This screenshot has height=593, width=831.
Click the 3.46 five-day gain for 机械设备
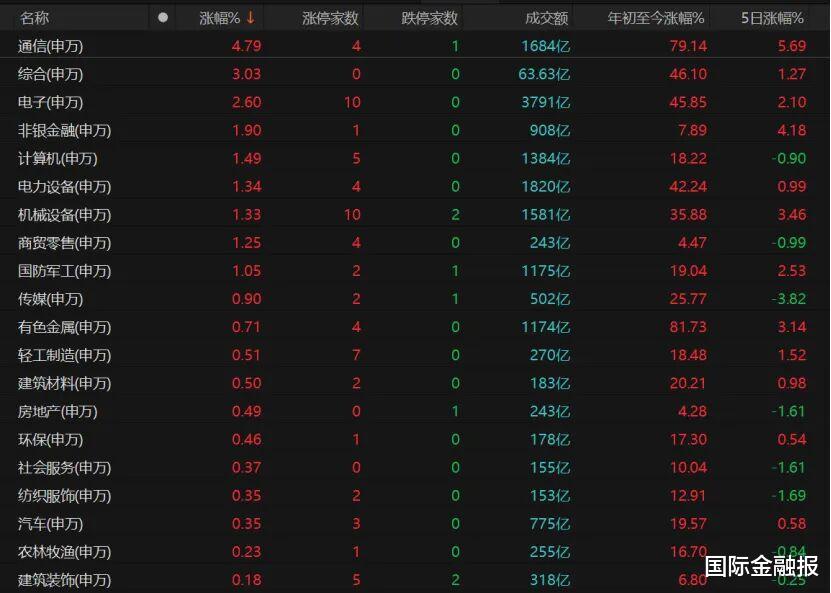(792, 215)
